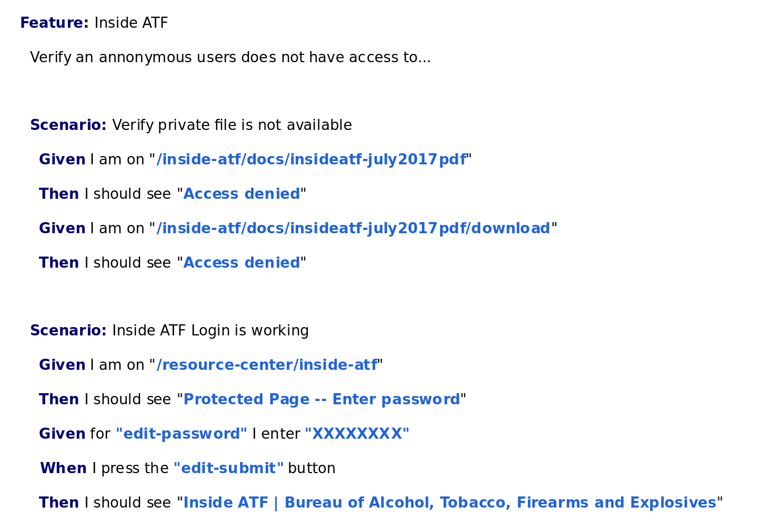Image resolution: width=770 pixels, height=532 pixels.
Task: Click the second "Access denied" string
Action: (242, 263)
